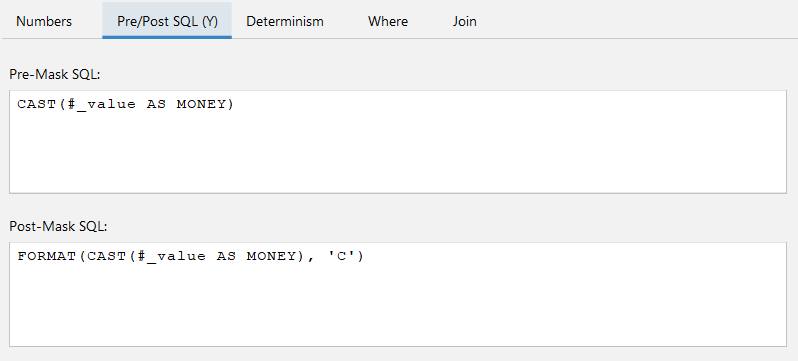The width and height of the screenshot is (798, 361).
Task: Click the AS keyword in Post-Mask SQL
Action: coord(226,256)
